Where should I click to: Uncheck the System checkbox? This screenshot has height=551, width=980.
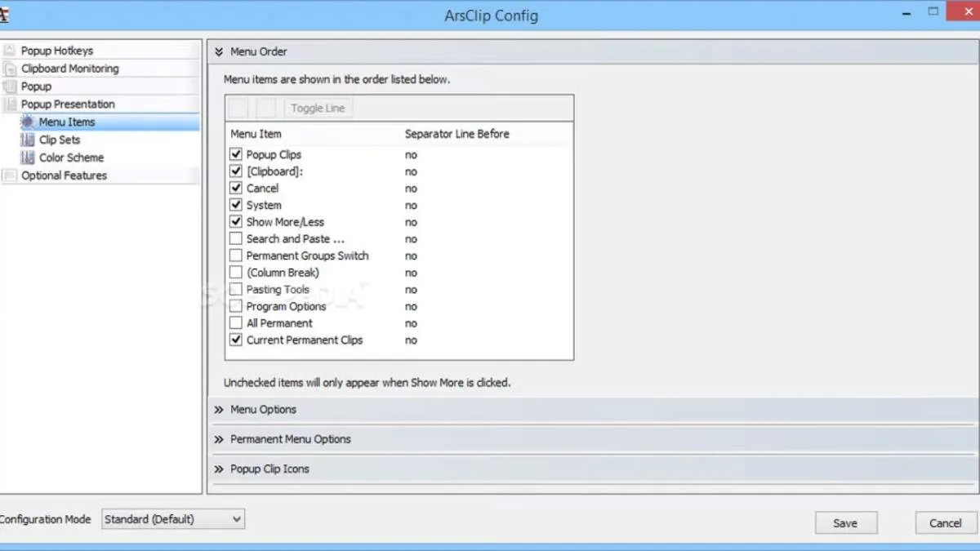(236, 205)
